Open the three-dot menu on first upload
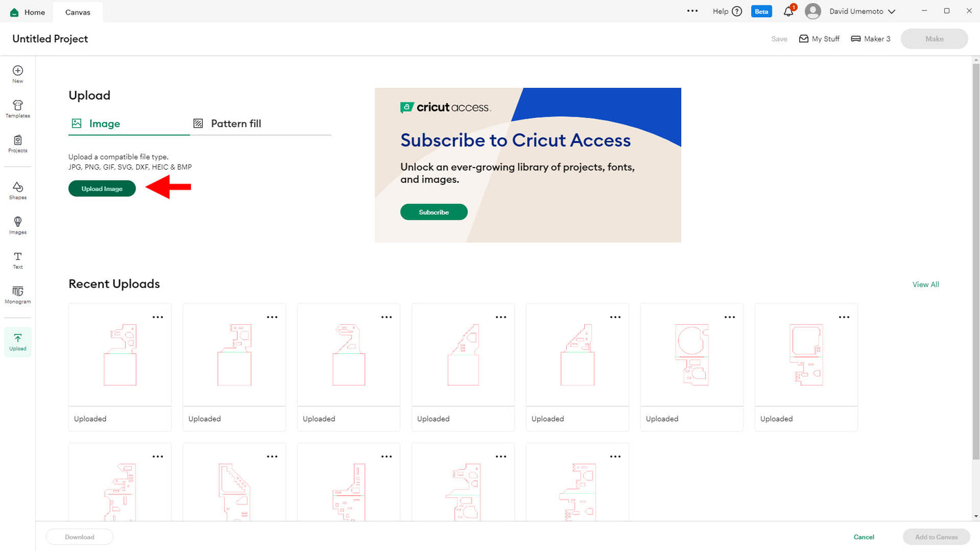The height and width of the screenshot is (551, 980). (x=158, y=317)
